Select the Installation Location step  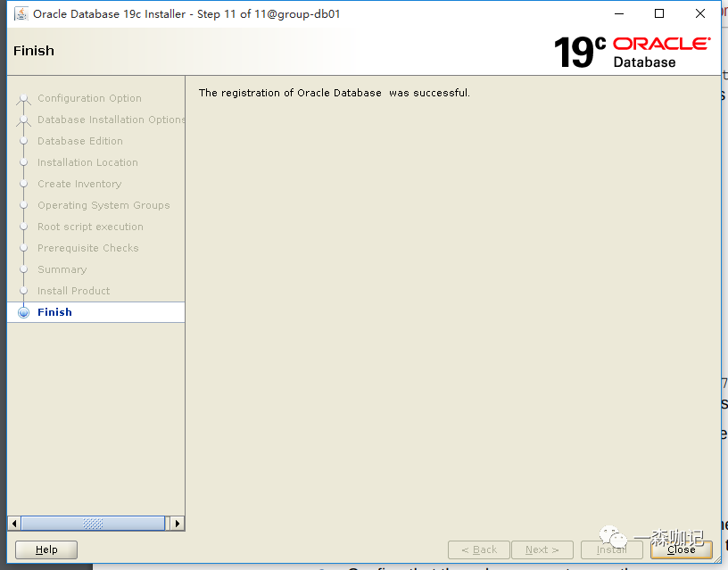(87, 162)
